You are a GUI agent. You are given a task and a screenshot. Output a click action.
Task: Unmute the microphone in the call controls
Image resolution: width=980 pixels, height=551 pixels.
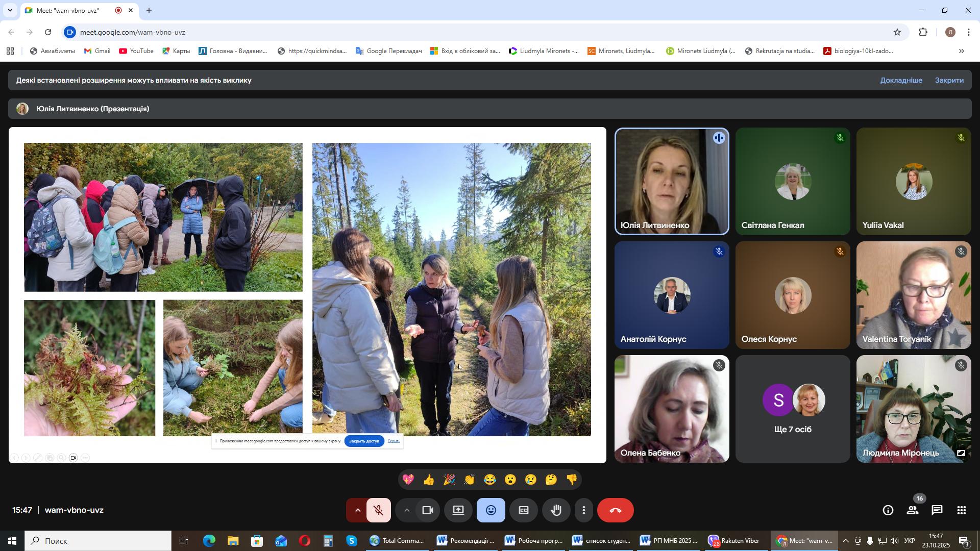click(378, 511)
